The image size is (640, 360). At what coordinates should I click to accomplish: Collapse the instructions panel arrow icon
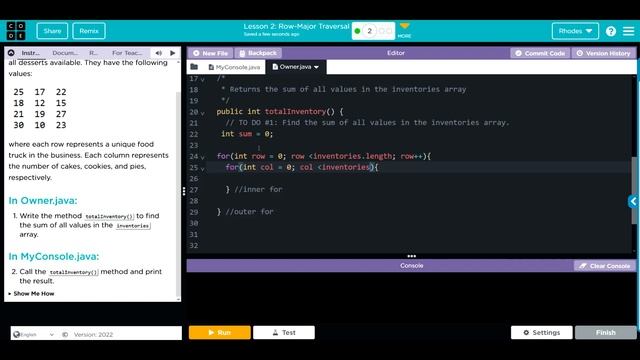[11, 53]
